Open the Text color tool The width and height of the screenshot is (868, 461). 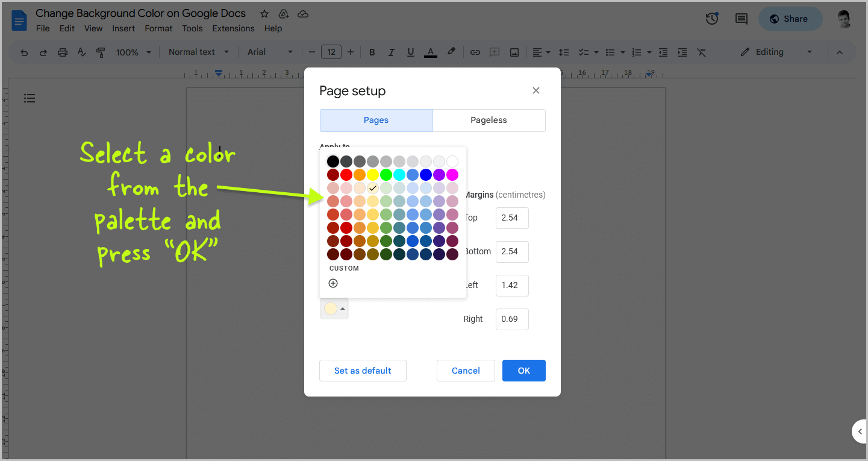point(431,52)
